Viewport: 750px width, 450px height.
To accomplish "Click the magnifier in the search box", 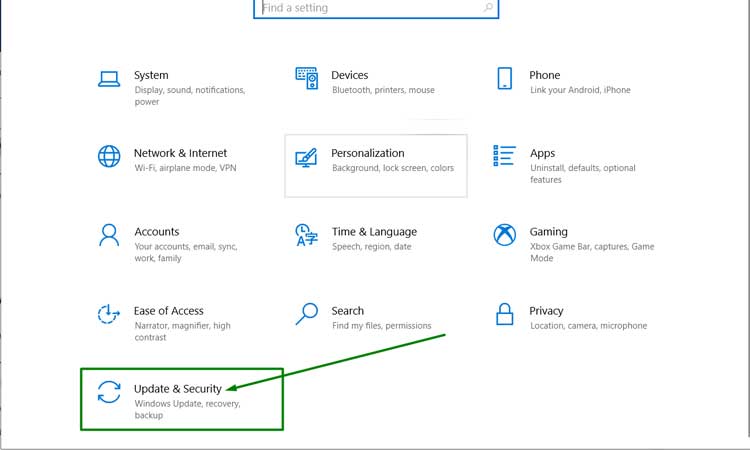I will point(488,7).
